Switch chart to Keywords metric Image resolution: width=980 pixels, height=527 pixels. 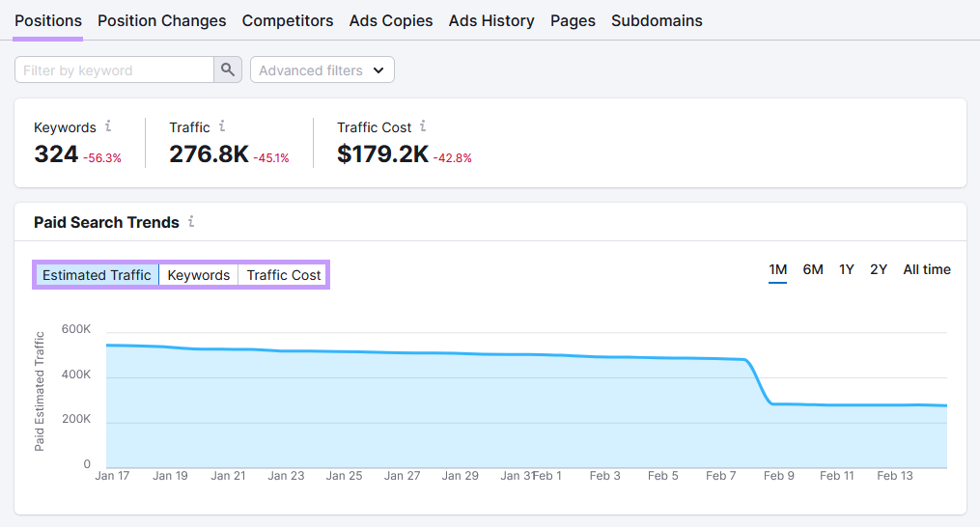pos(198,275)
